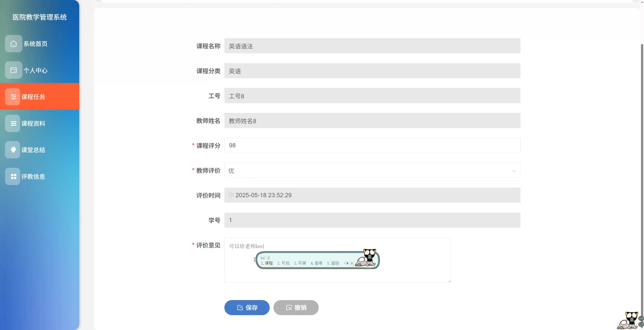644x330 pixels.
Task: Click the 系统首页 home icon
Action: 14,44
